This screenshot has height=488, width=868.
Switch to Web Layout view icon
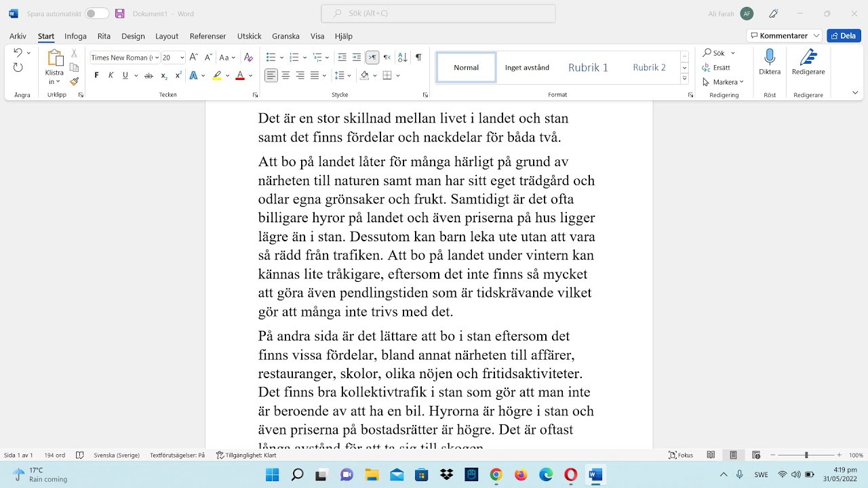tap(756, 455)
